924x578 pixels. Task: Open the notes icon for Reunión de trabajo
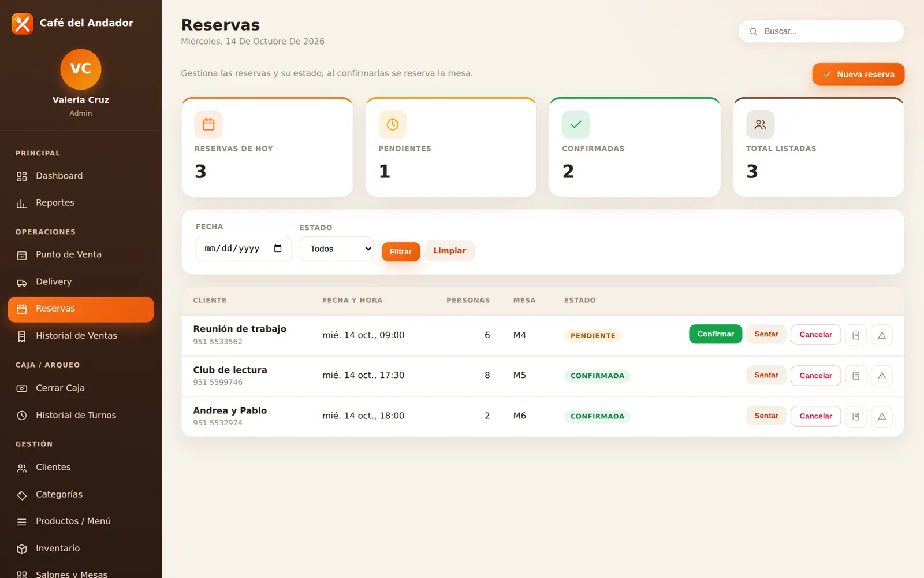click(856, 335)
